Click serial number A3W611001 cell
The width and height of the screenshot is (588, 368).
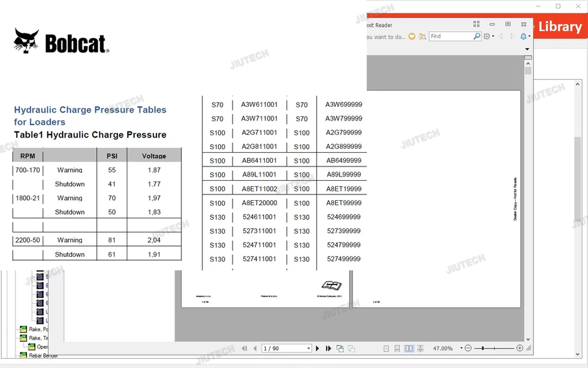pyautogui.click(x=259, y=105)
